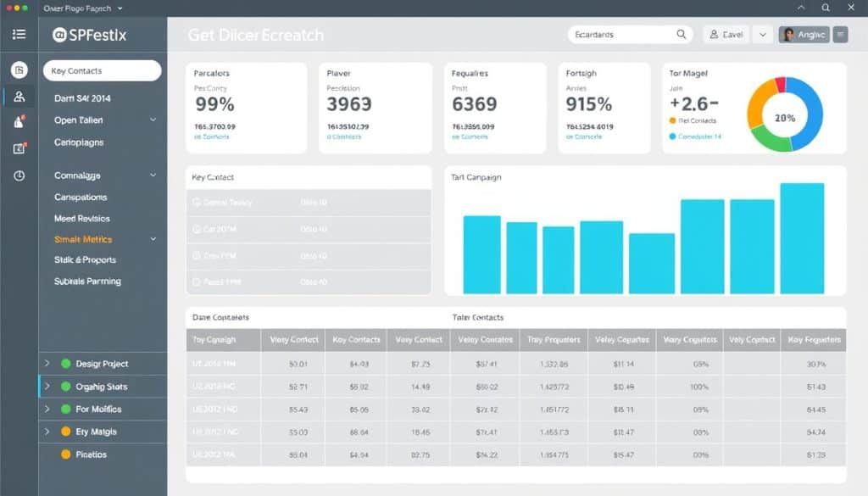Expand the Orgahig Stats tree arrow

coord(47,387)
